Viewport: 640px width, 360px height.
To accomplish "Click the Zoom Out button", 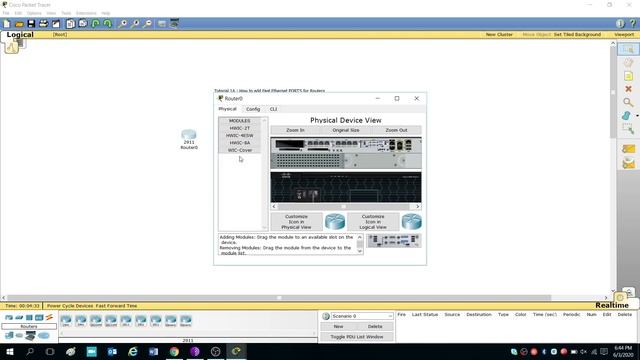I will [x=396, y=130].
